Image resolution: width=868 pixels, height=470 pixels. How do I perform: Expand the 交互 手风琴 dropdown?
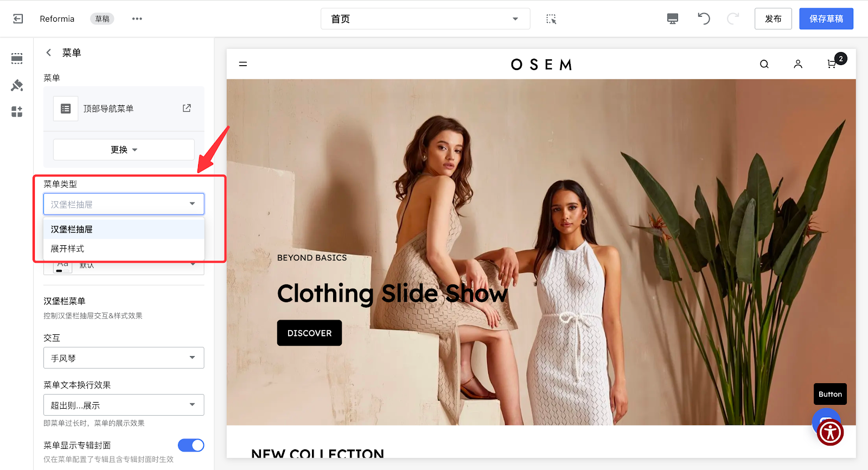click(x=124, y=358)
